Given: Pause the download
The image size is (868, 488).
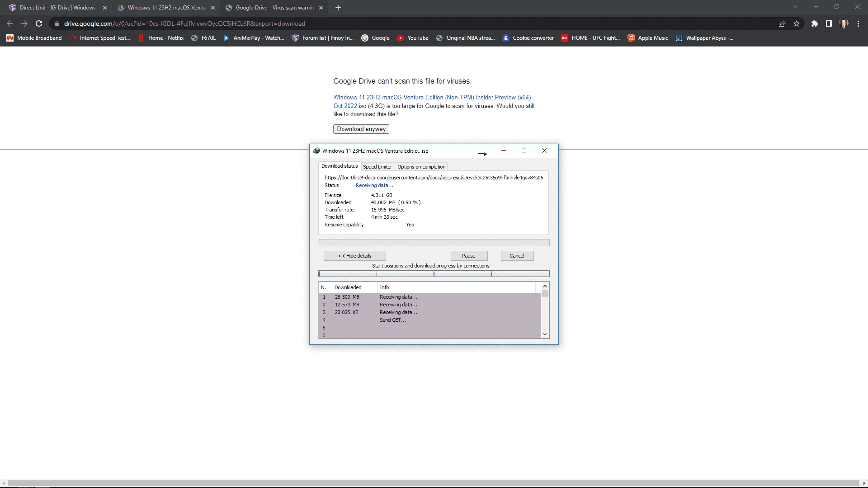Looking at the screenshot, I should coord(469,256).
